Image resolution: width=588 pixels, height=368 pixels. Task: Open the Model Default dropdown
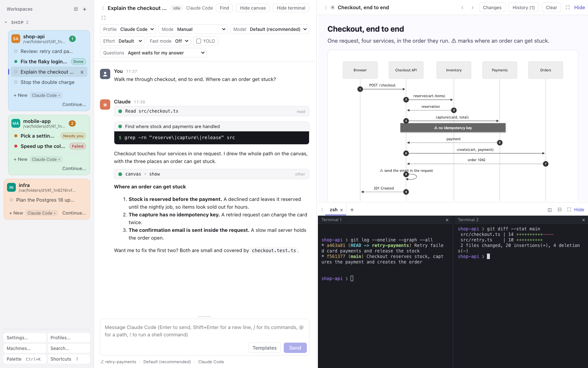click(269, 29)
